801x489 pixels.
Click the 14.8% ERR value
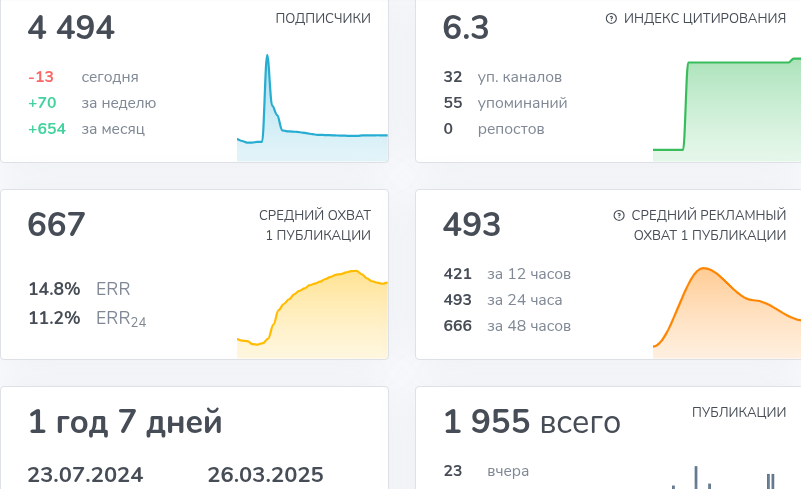54,289
